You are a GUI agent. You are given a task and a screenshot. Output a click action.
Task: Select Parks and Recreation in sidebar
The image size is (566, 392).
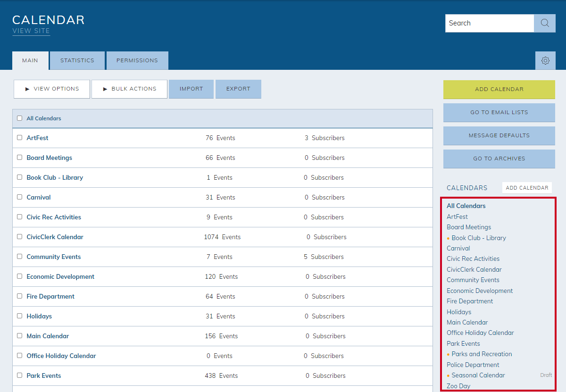[482, 354]
